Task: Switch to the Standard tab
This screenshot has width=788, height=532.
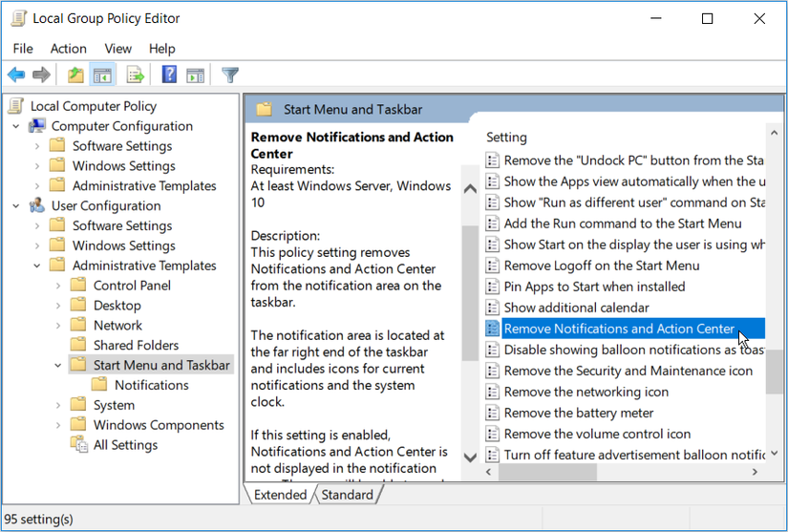Action: click(348, 495)
